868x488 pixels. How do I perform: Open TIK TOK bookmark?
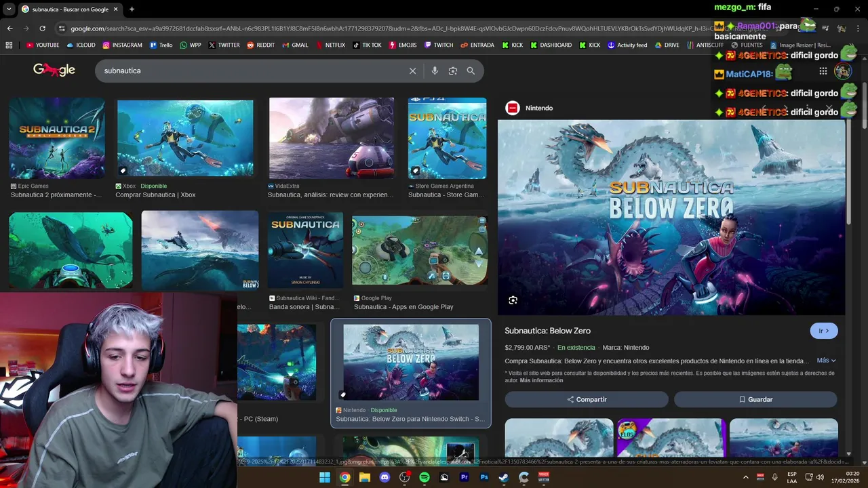coord(367,45)
